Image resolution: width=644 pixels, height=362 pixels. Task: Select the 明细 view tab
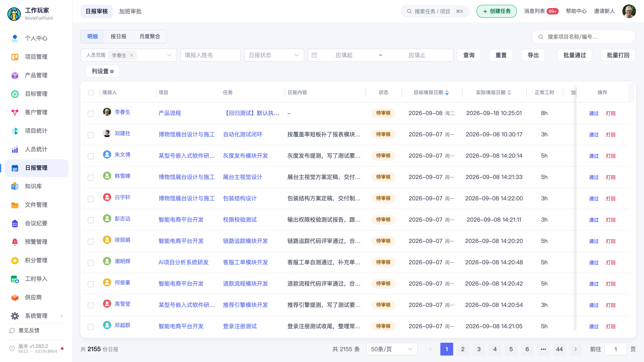[x=93, y=36]
